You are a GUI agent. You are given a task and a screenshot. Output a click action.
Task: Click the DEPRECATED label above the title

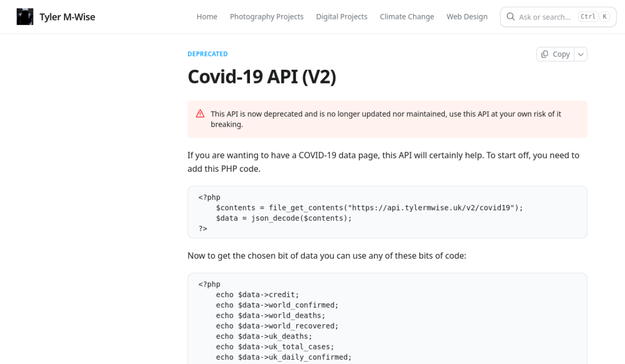pyautogui.click(x=208, y=54)
